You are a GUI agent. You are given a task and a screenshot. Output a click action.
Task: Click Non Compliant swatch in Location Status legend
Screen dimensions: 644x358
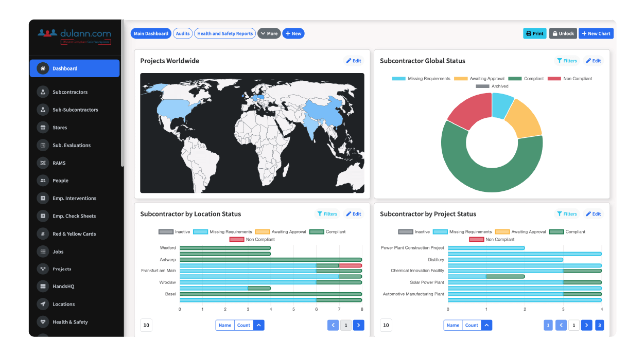pyautogui.click(x=236, y=240)
